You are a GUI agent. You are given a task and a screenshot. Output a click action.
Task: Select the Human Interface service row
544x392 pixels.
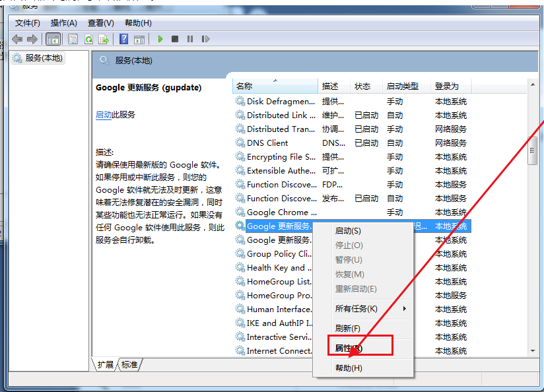tap(273, 310)
